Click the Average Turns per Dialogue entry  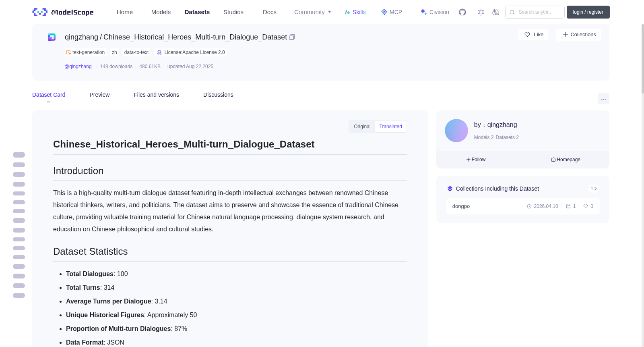[x=117, y=301]
